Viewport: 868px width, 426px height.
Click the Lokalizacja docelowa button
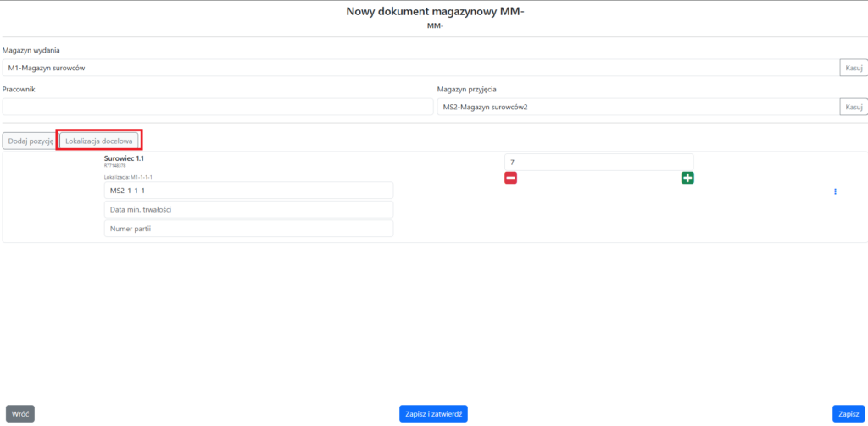[99, 141]
